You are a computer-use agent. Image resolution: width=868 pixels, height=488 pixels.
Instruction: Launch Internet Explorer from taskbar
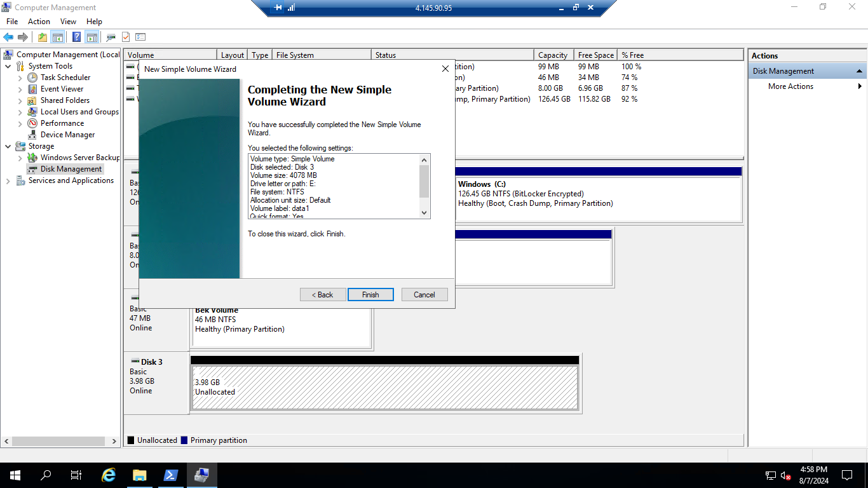pyautogui.click(x=109, y=475)
